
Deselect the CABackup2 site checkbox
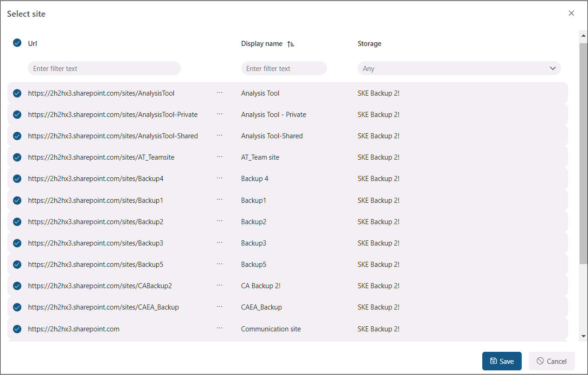[x=17, y=286]
